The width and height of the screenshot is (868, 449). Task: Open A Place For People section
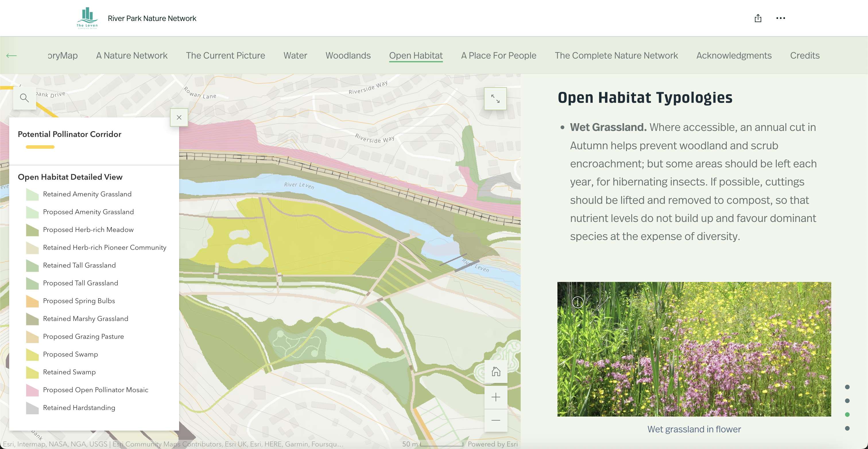click(499, 56)
